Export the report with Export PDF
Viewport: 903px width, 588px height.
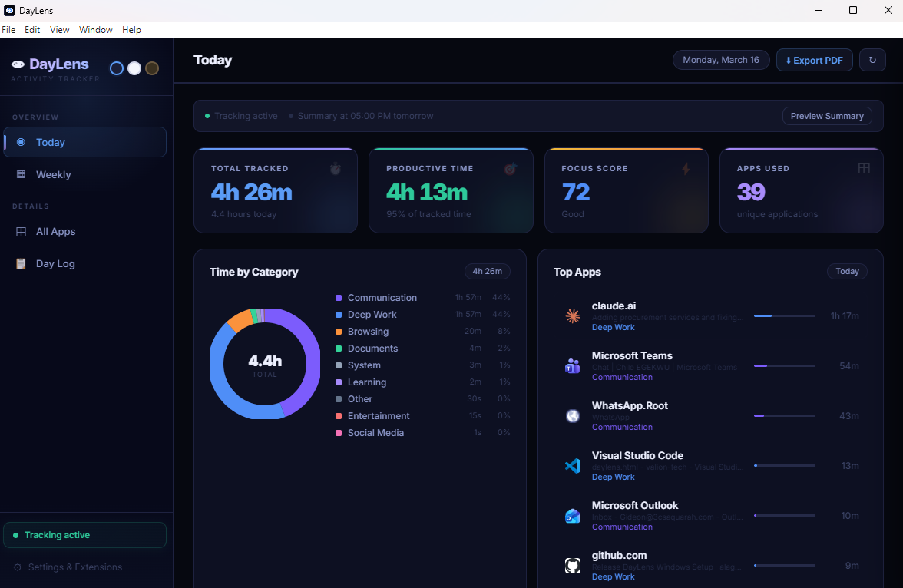tap(814, 61)
